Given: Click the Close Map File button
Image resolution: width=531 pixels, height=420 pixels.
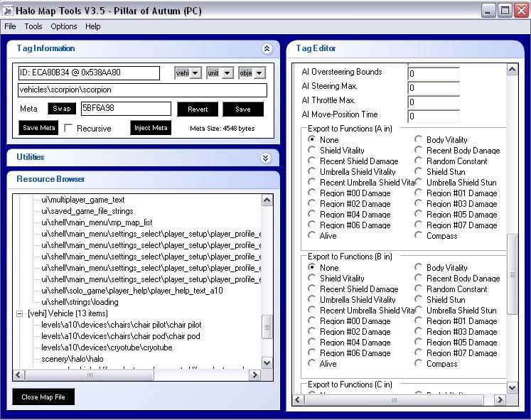Looking at the screenshot, I should coord(43,397).
